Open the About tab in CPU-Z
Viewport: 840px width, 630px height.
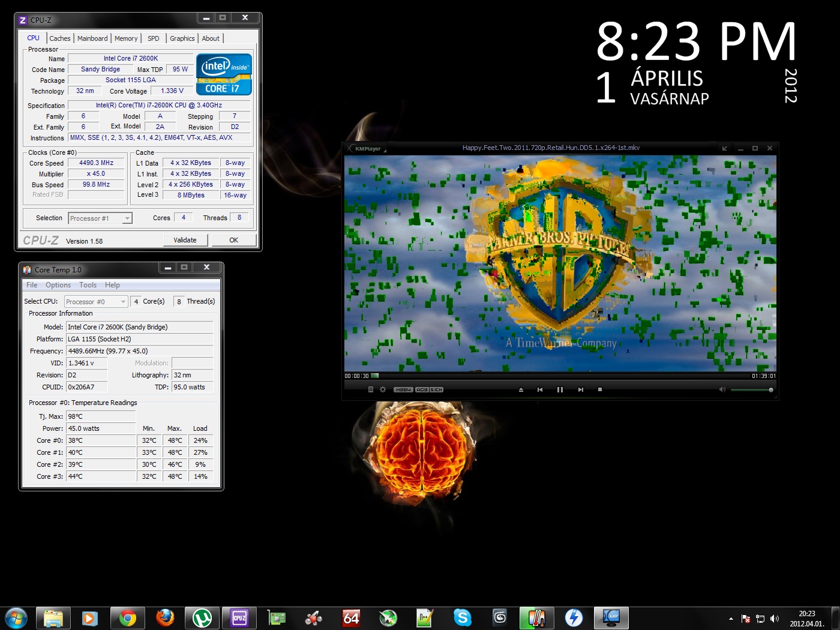click(x=211, y=38)
